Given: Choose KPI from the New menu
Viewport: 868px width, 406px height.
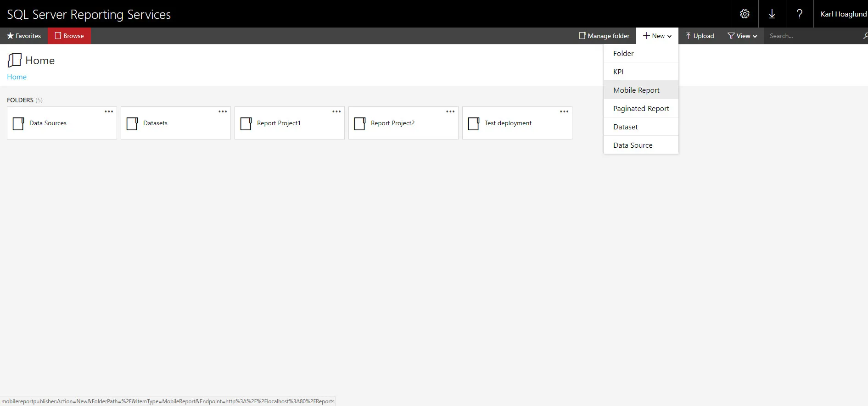Looking at the screenshot, I should [641, 72].
